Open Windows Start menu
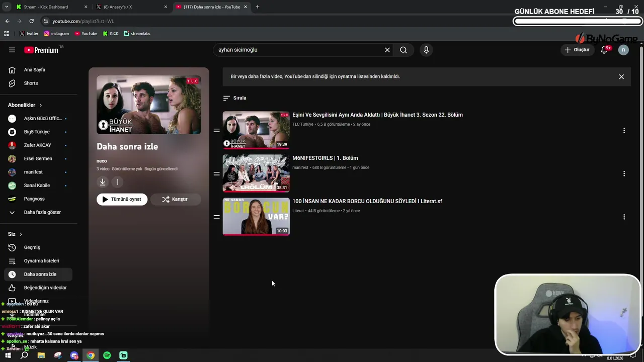 8,355
